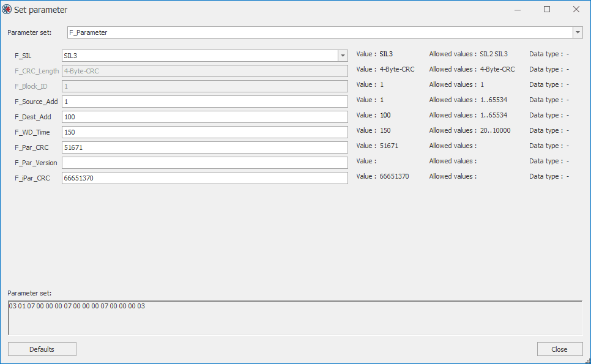Viewport: 591px width, 364px height.
Task: Click the F_Source_Add input field
Action: click(205, 102)
